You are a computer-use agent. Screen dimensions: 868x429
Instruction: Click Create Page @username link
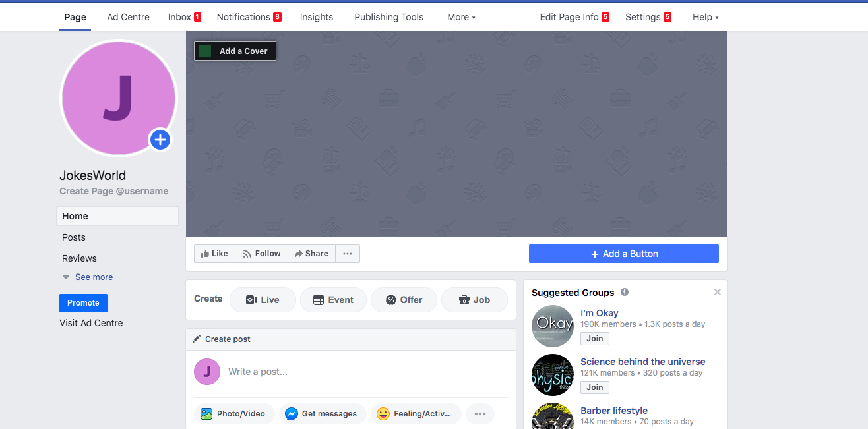pos(114,191)
